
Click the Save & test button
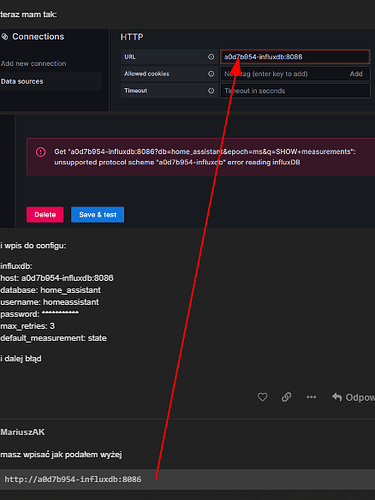click(97, 215)
